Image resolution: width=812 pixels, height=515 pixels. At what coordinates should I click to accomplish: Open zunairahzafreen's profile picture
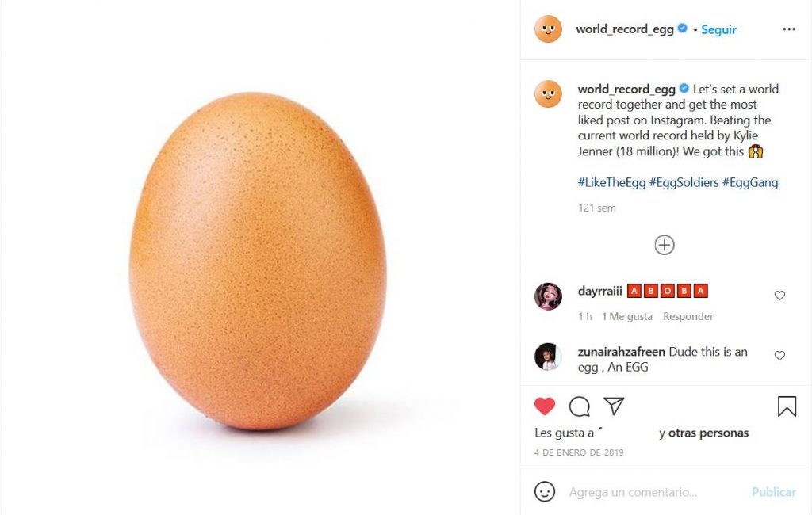coord(548,357)
